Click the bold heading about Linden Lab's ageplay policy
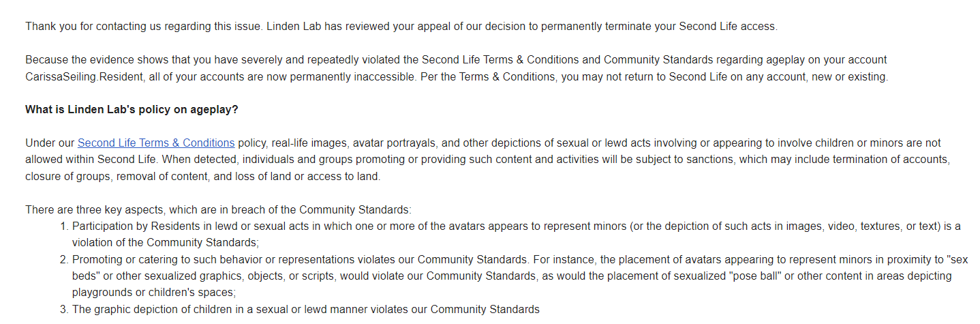This screenshot has width=980, height=324. [x=132, y=109]
